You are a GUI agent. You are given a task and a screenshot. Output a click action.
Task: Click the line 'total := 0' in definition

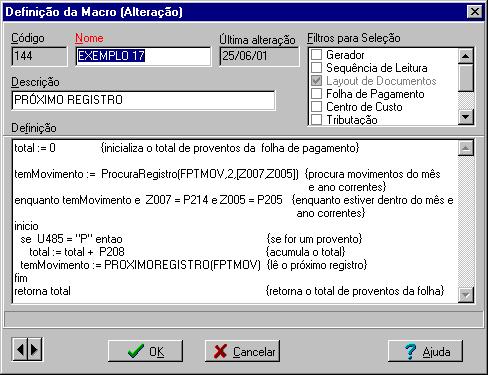pyautogui.click(x=35, y=148)
